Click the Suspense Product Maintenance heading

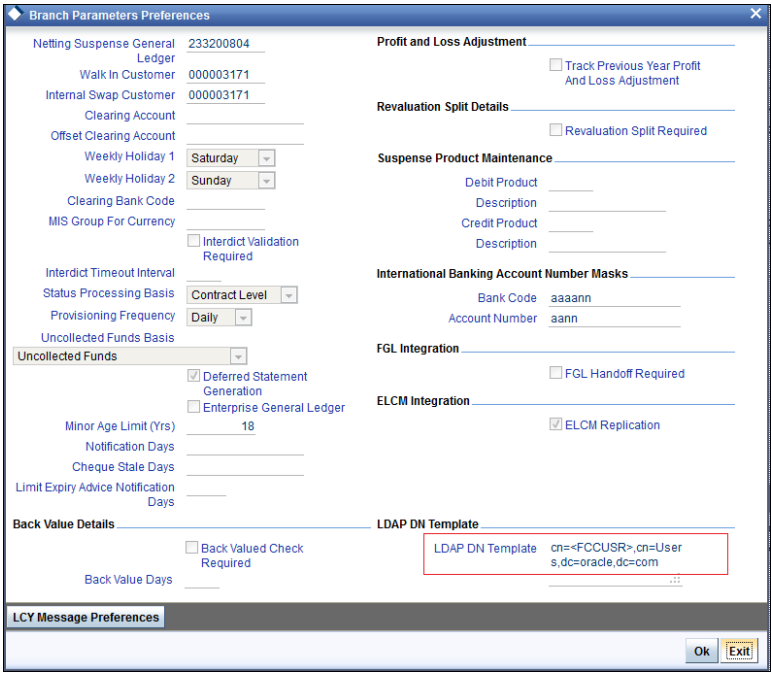(465, 158)
